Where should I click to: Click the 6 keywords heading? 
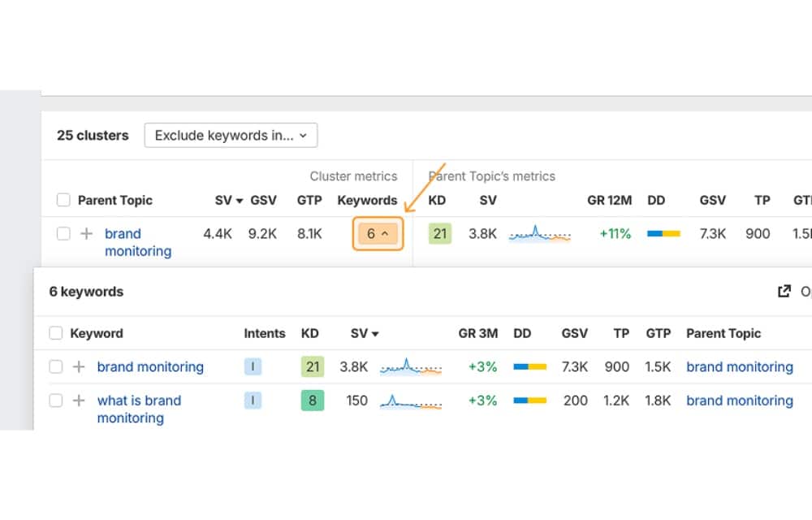pos(86,292)
